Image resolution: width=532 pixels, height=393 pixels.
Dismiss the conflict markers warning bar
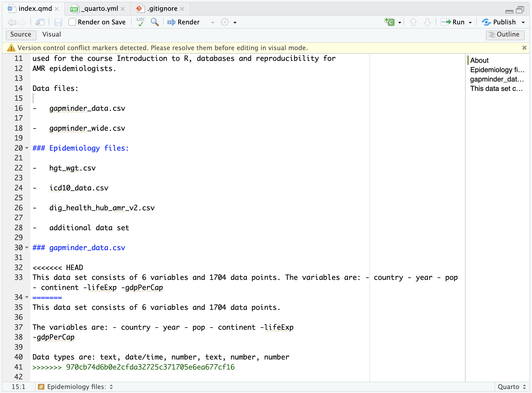(524, 48)
